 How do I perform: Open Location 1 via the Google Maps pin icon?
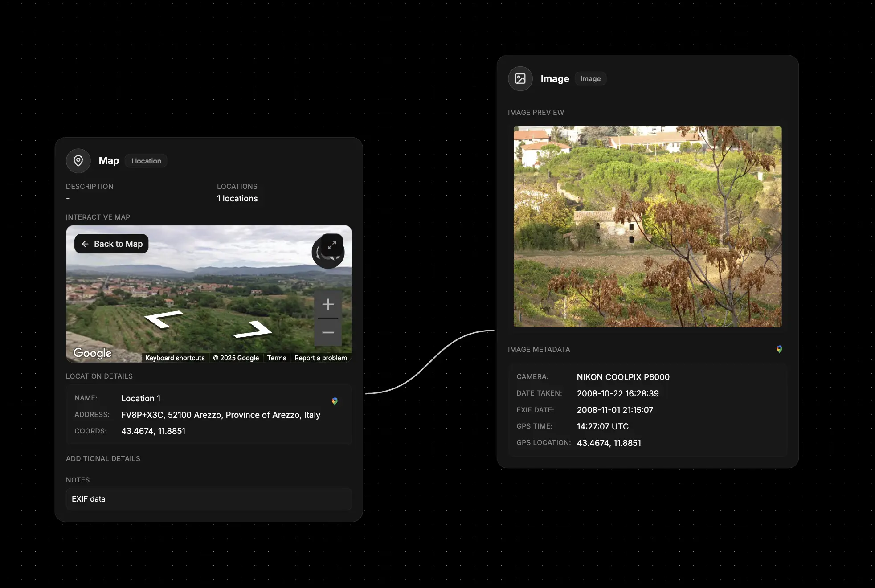pos(335,401)
